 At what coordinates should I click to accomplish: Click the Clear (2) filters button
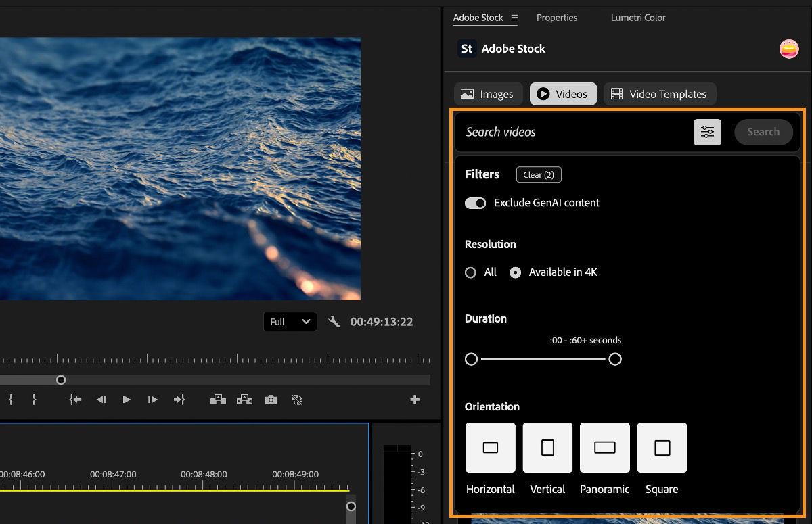pyautogui.click(x=539, y=174)
